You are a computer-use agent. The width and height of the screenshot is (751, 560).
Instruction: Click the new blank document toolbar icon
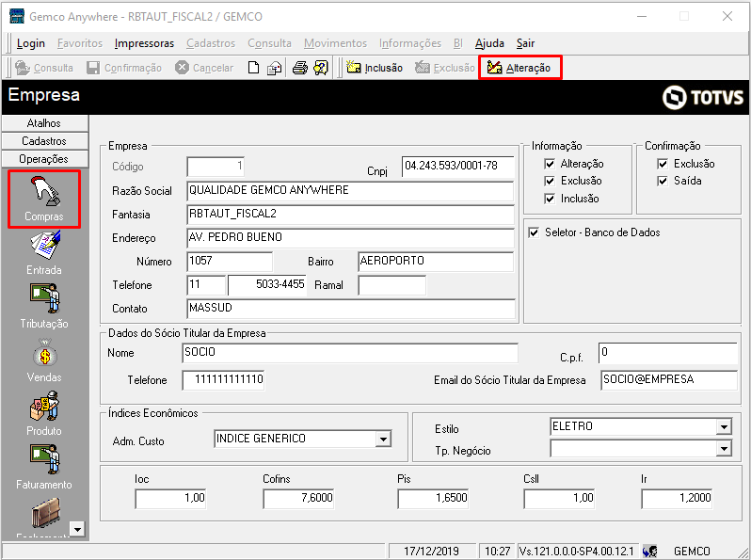point(253,68)
